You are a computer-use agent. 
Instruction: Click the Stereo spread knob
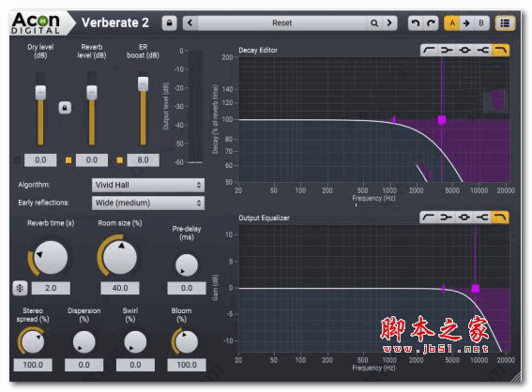click(33, 341)
